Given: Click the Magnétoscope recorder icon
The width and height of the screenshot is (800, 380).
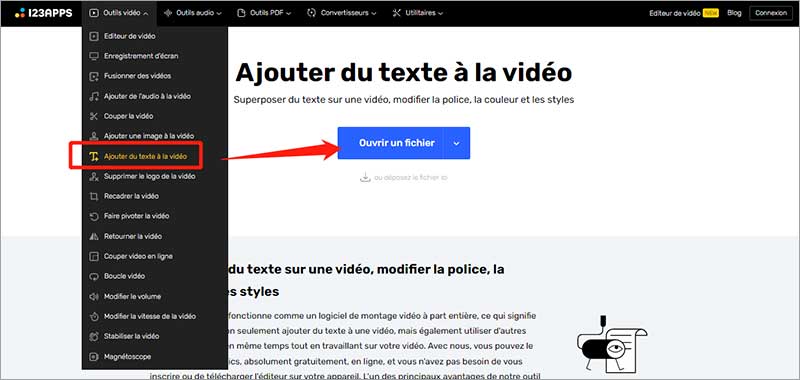Looking at the screenshot, I should pyautogui.click(x=93, y=357).
